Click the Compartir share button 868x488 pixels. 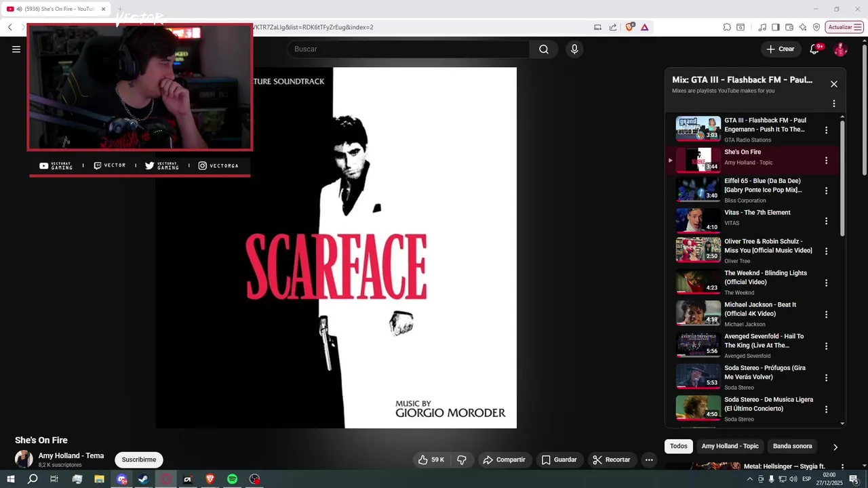(x=504, y=460)
